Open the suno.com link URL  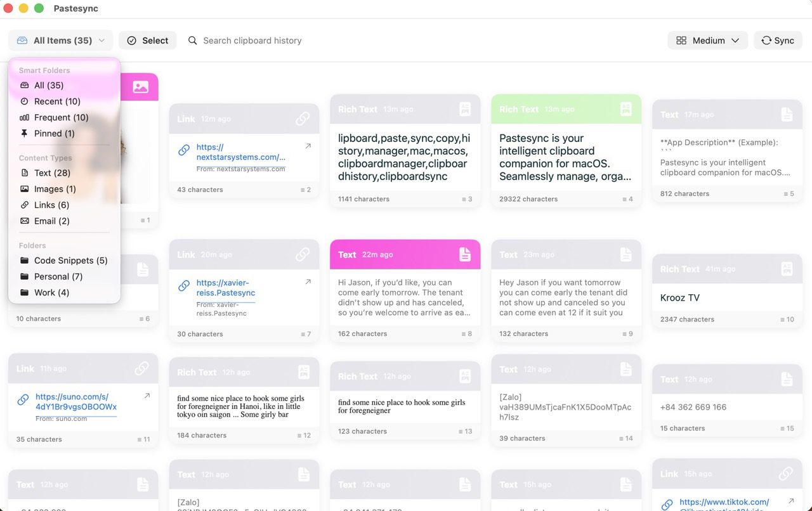(x=76, y=402)
